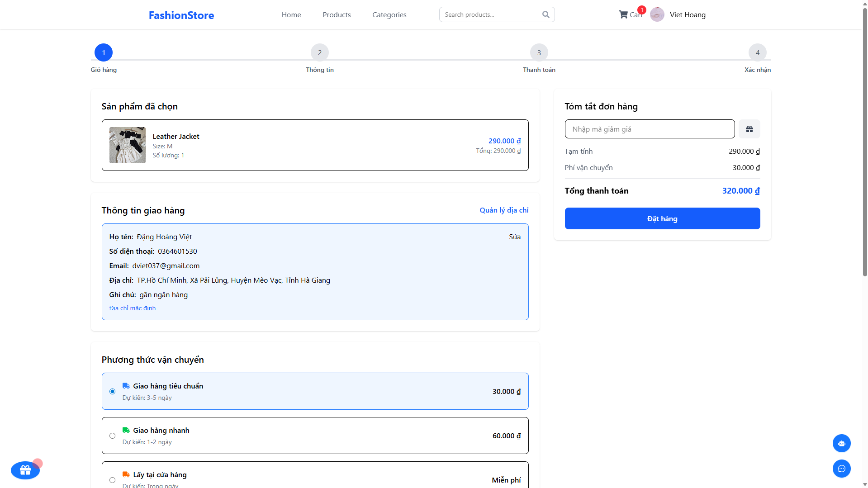The width and height of the screenshot is (868, 488).
Task: Focus the discount code input field
Action: 650,129
